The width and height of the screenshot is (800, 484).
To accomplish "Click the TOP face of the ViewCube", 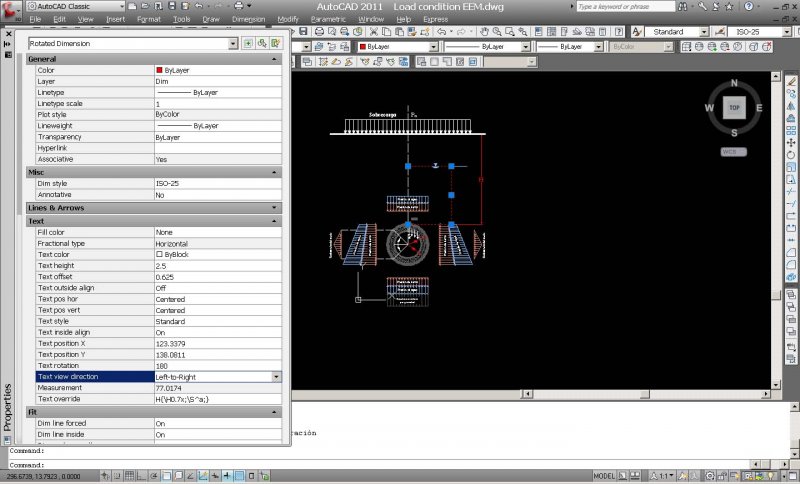I will (x=734, y=107).
